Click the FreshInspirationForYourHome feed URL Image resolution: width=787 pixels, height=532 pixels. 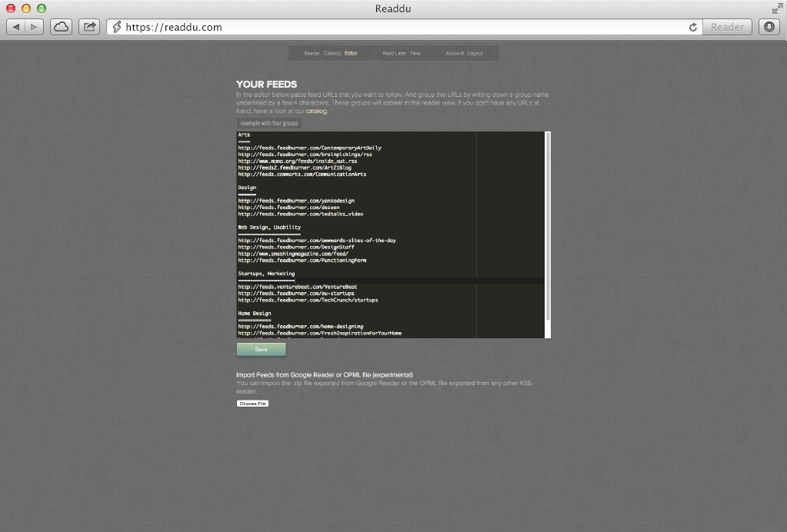tap(320, 333)
